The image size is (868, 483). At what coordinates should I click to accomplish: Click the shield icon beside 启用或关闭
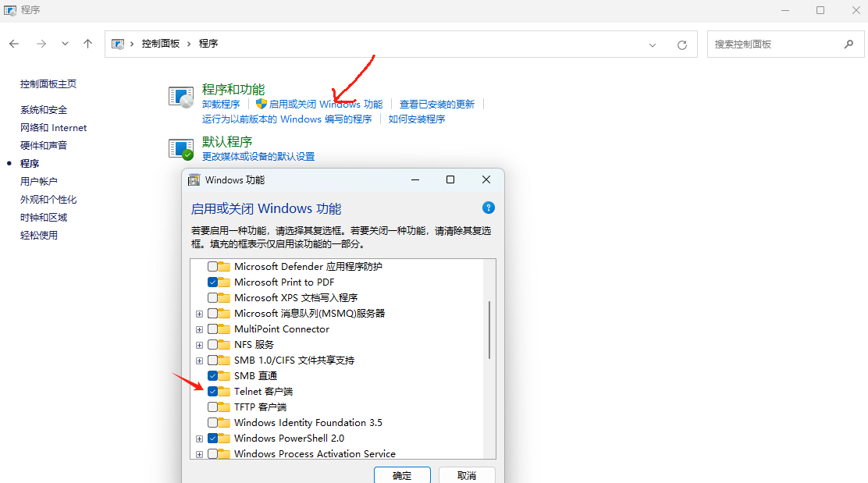pyautogui.click(x=261, y=104)
